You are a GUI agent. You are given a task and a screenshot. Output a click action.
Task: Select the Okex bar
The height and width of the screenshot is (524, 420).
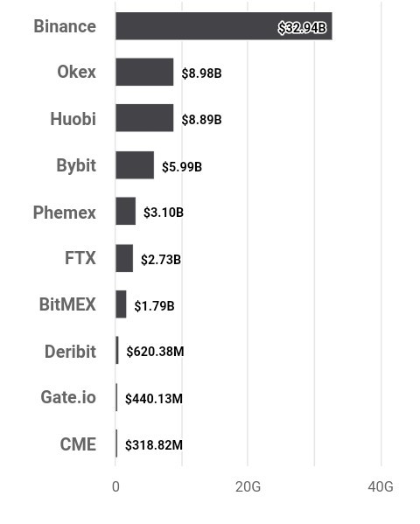[x=144, y=72]
